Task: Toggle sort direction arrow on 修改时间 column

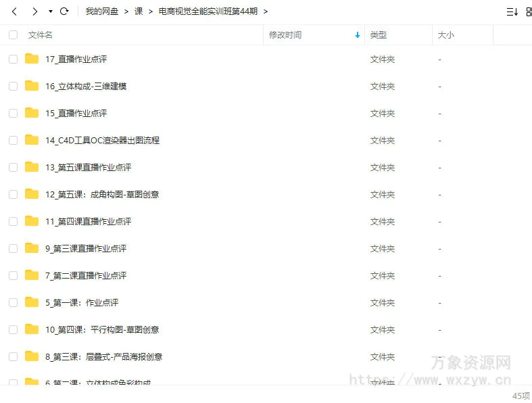Action: click(x=358, y=35)
